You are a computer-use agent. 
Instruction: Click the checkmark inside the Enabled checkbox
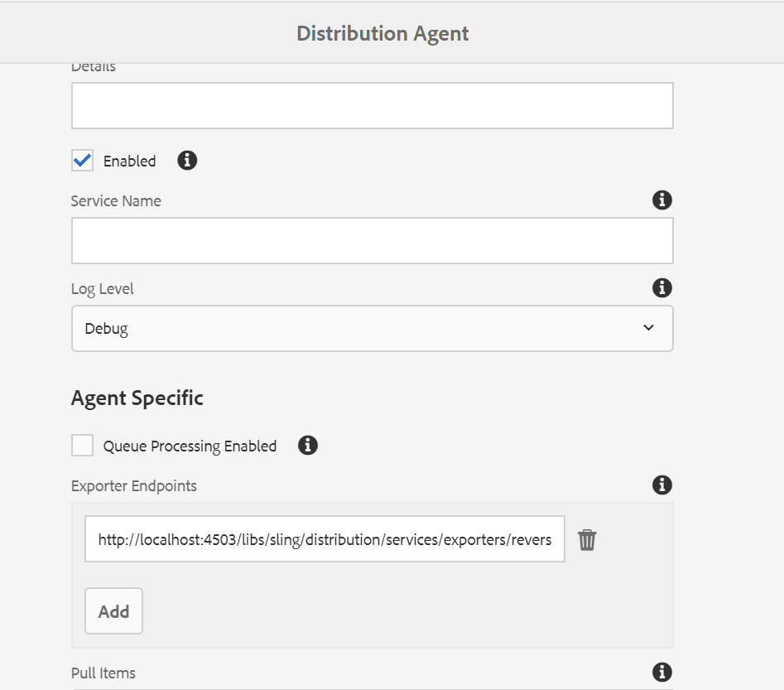[x=81, y=160]
